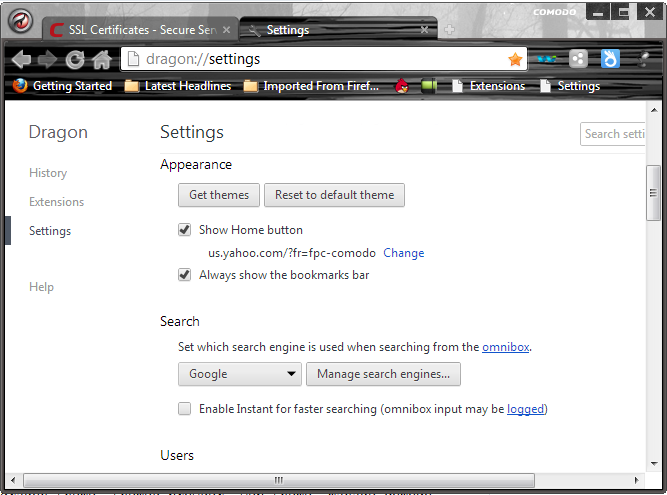This screenshot has height=495, width=667.
Task: Click the scroll down arrow
Action: 653,464
